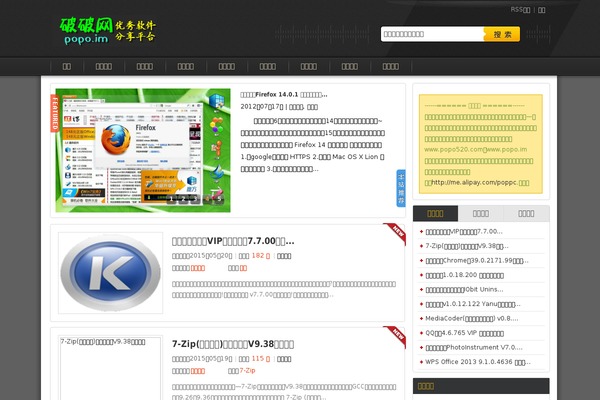This screenshot has height=400, width=600.
Task: Open sidebar item QQ 4.6.765 VIP
Action: tap(465, 333)
